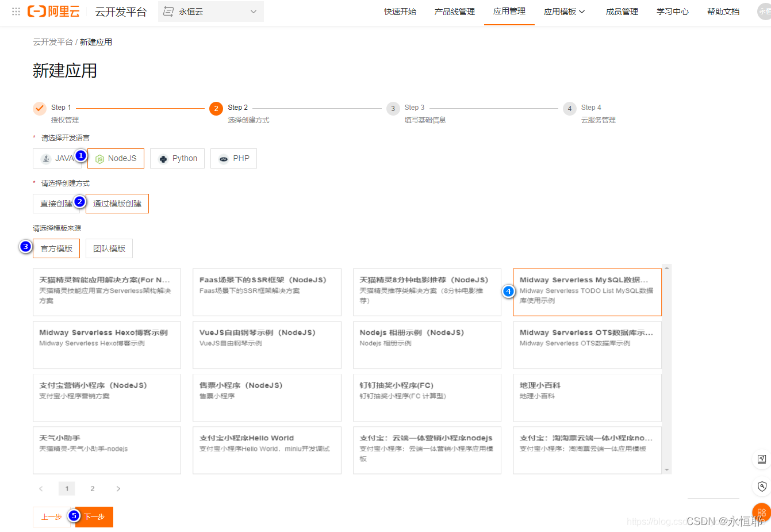The image size is (771, 532).
Task: Click the Step 1 completed checkmark
Action: pos(40,108)
